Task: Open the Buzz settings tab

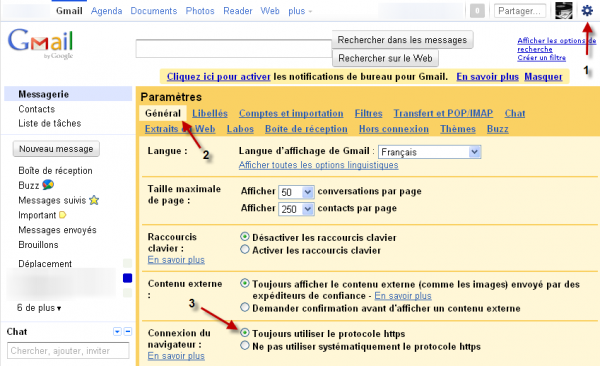Action: point(497,129)
